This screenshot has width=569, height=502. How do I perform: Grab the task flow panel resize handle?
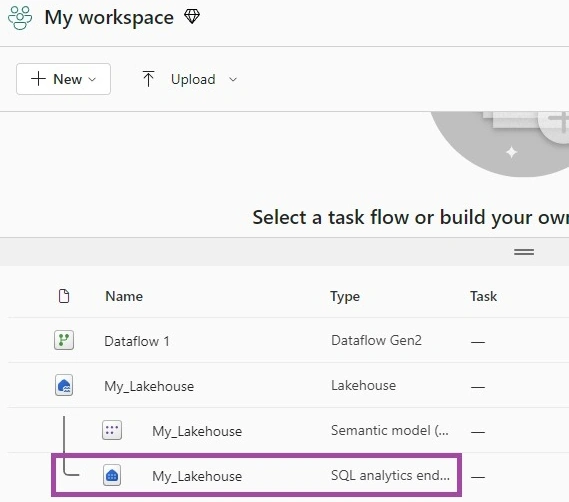pyautogui.click(x=524, y=252)
